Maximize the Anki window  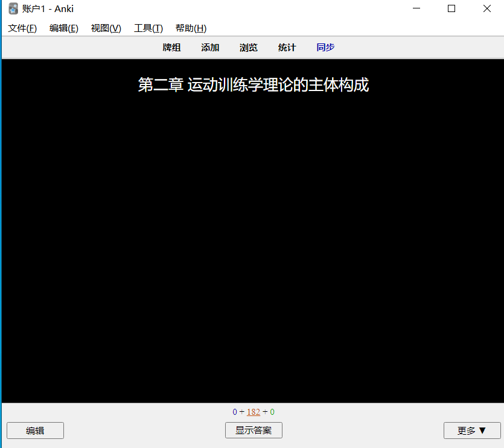pos(451,8)
